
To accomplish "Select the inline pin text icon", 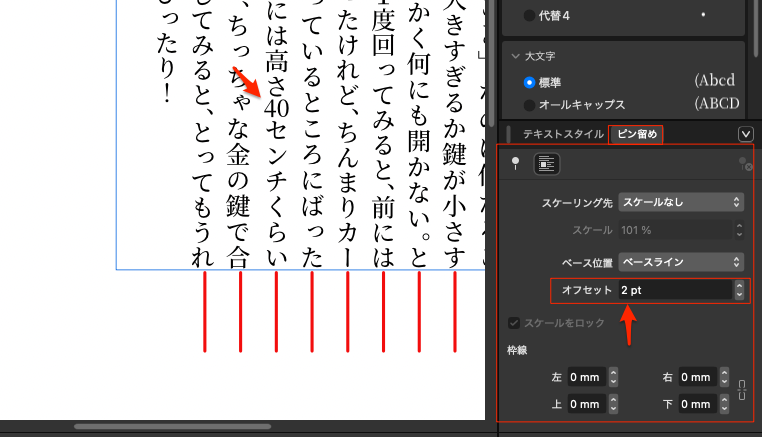I will point(546,165).
